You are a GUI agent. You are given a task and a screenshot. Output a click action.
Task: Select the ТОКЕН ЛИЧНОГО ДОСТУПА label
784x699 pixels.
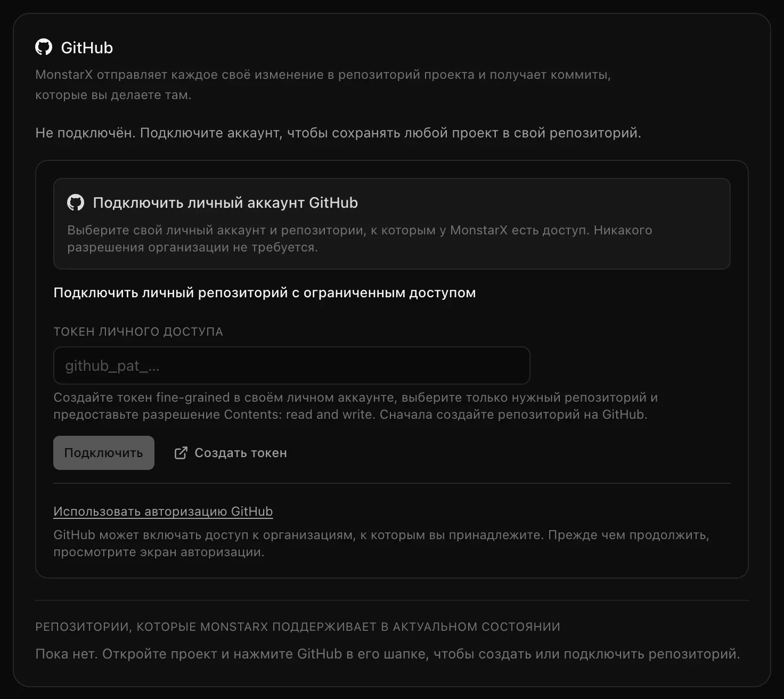[x=138, y=331]
